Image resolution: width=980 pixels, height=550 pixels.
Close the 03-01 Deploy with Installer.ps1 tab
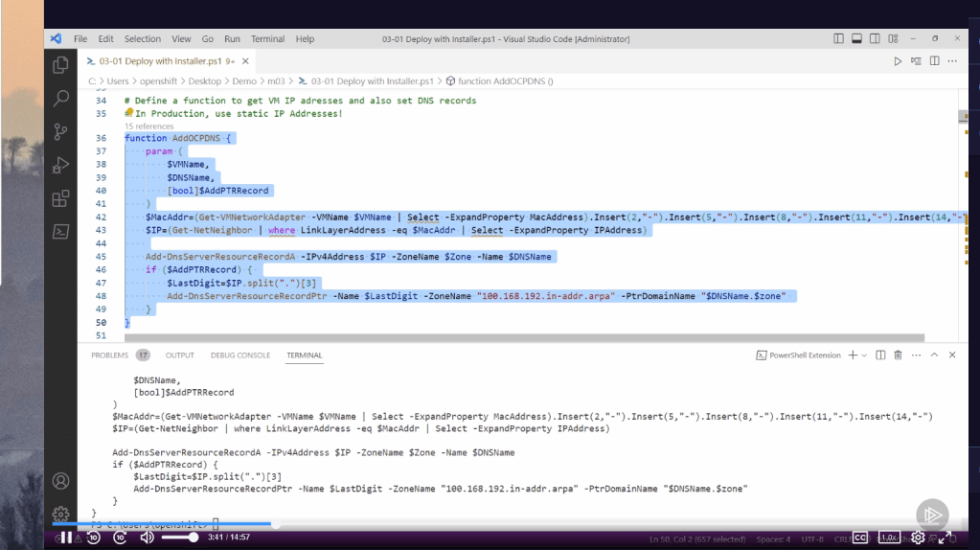pyautogui.click(x=245, y=61)
